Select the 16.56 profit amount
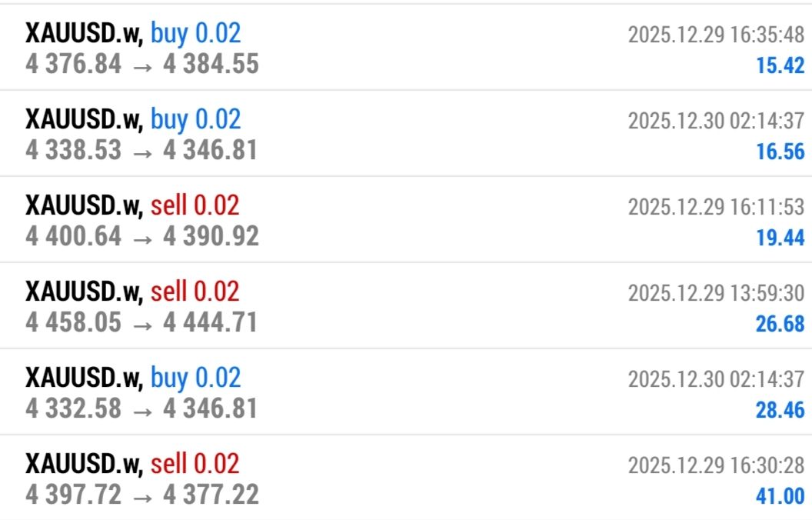The image size is (812, 520). (780, 152)
